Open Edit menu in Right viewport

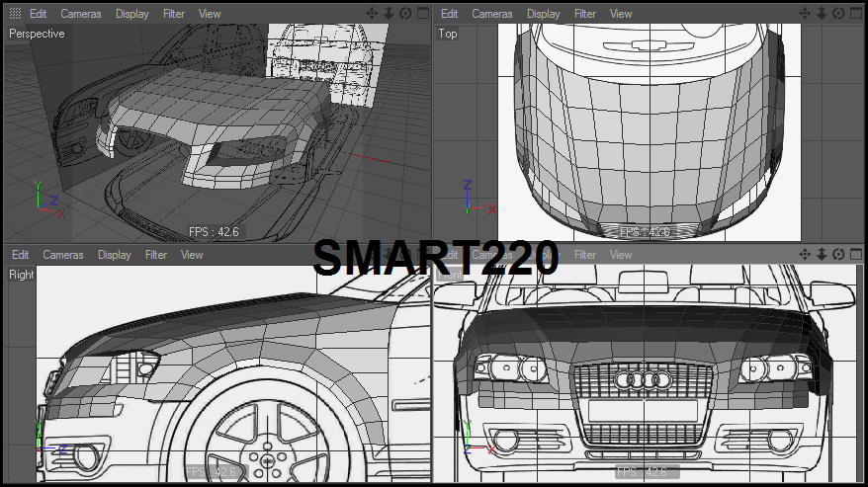[21, 255]
